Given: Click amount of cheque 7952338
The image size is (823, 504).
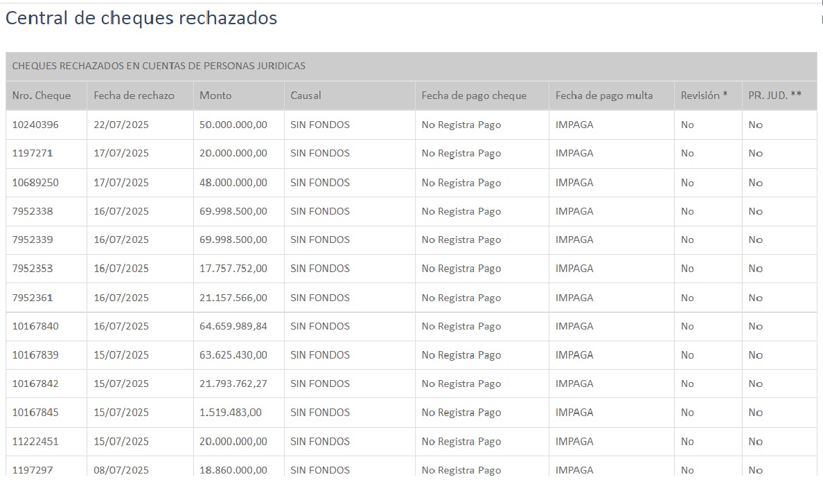Looking at the screenshot, I should 233,211.
